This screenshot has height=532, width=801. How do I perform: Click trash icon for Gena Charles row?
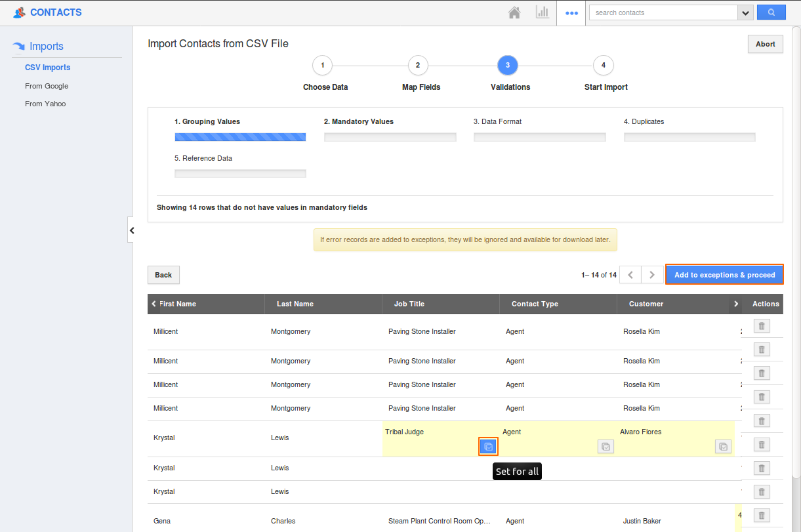click(761, 515)
